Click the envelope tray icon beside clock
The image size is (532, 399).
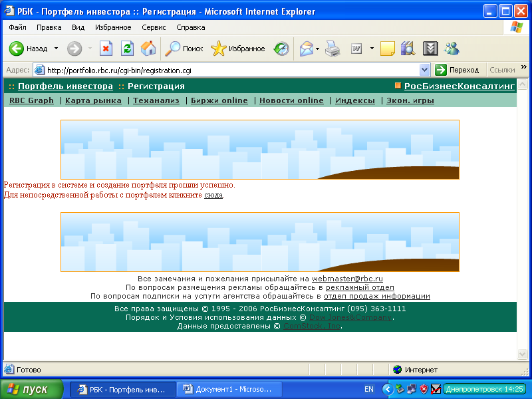tap(436, 389)
